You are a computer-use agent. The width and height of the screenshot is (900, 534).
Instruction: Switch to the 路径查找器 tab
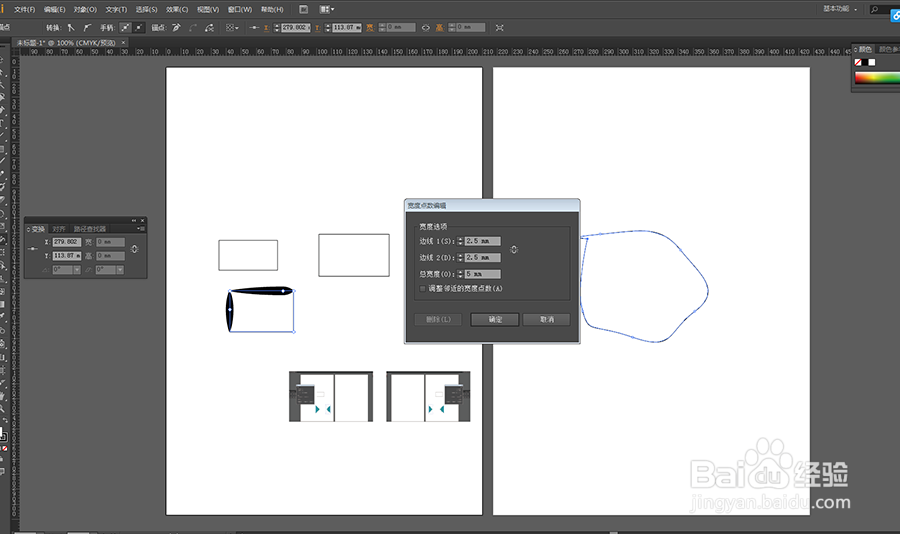[x=90, y=229]
